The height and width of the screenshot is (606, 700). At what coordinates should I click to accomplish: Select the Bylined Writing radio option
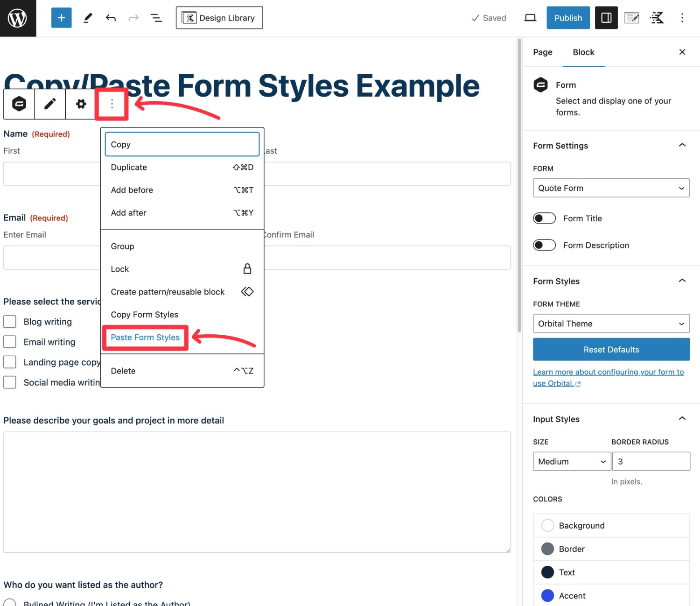coord(10,603)
